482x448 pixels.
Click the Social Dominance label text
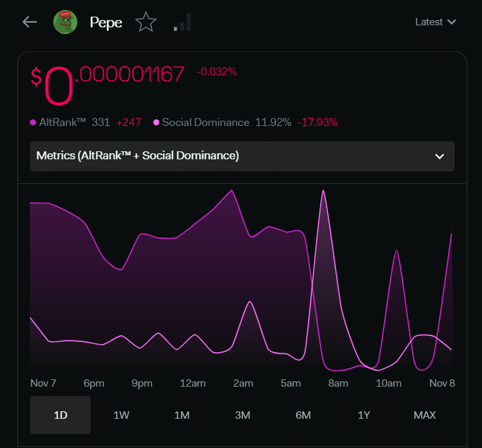[x=205, y=123]
